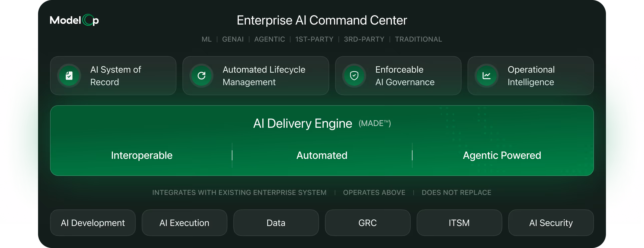This screenshot has width=644, height=248.
Task: Select the AI Execution box
Action: click(x=185, y=223)
